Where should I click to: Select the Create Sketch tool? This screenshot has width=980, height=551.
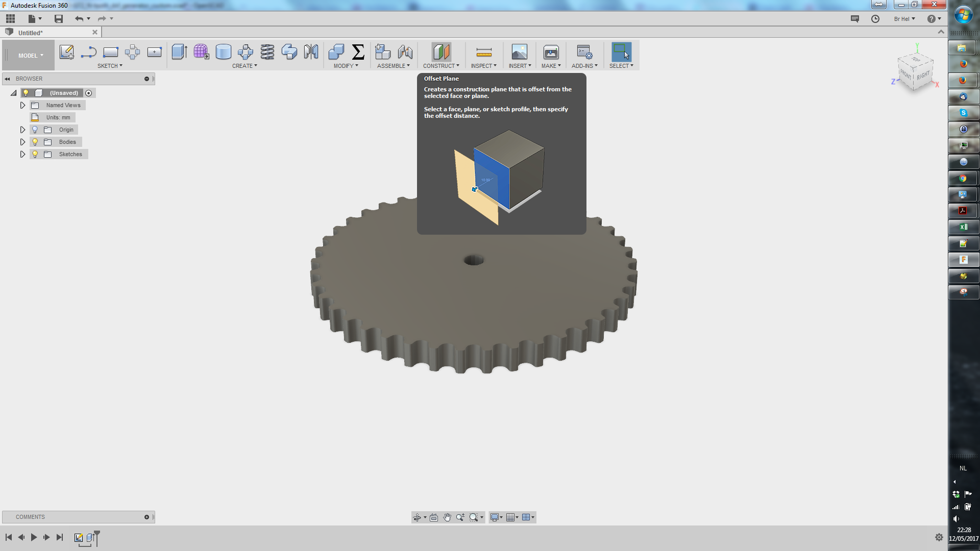pyautogui.click(x=67, y=52)
